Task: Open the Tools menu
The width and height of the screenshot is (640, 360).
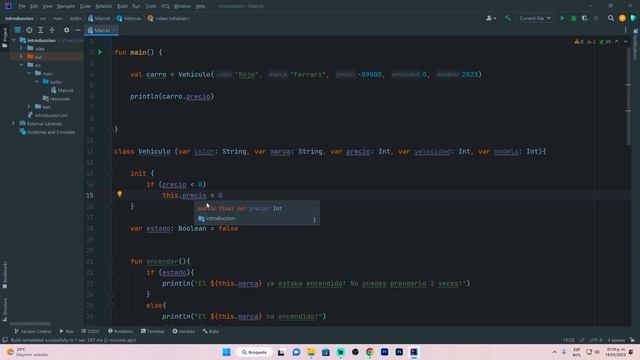Action: (151, 6)
